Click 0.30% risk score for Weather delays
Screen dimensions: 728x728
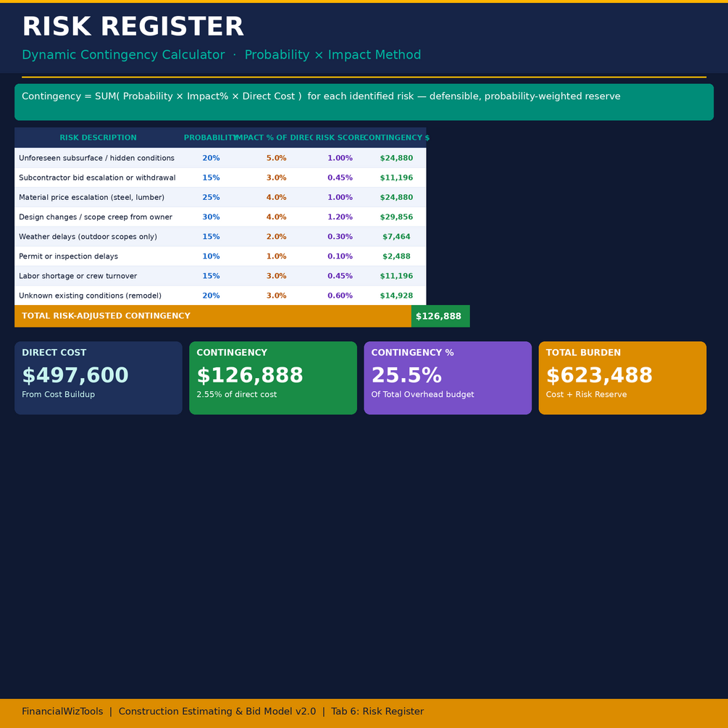(x=340, y=237)
